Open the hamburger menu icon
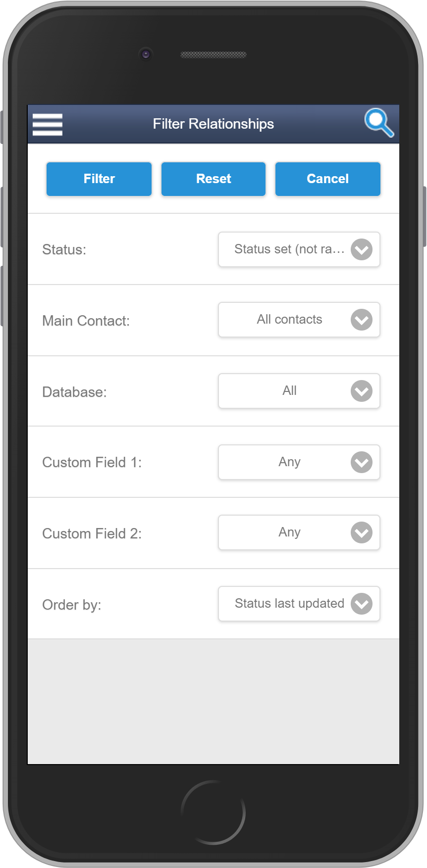Image resolution: width=427 pixels, height=868 pixels. point(48,124)
